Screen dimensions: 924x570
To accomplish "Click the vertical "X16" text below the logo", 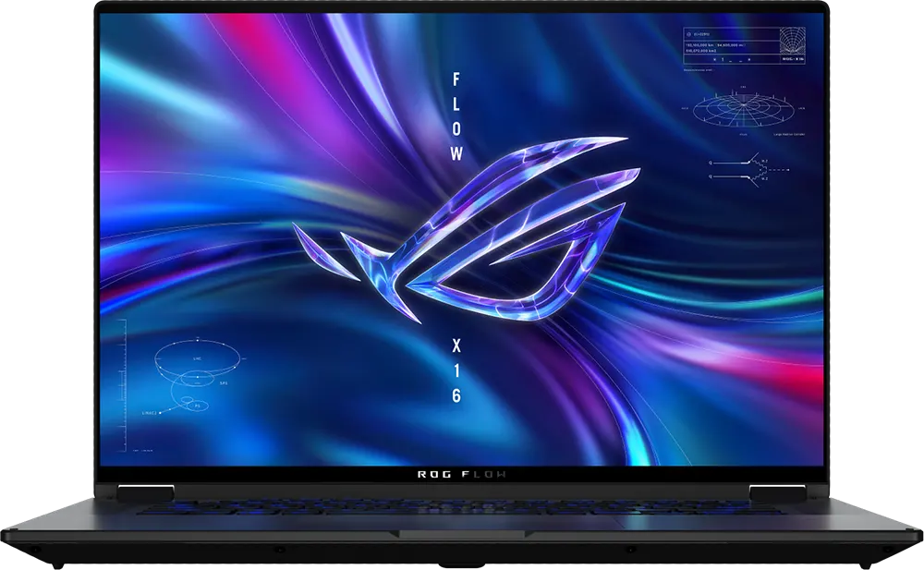I will [456, 370].
